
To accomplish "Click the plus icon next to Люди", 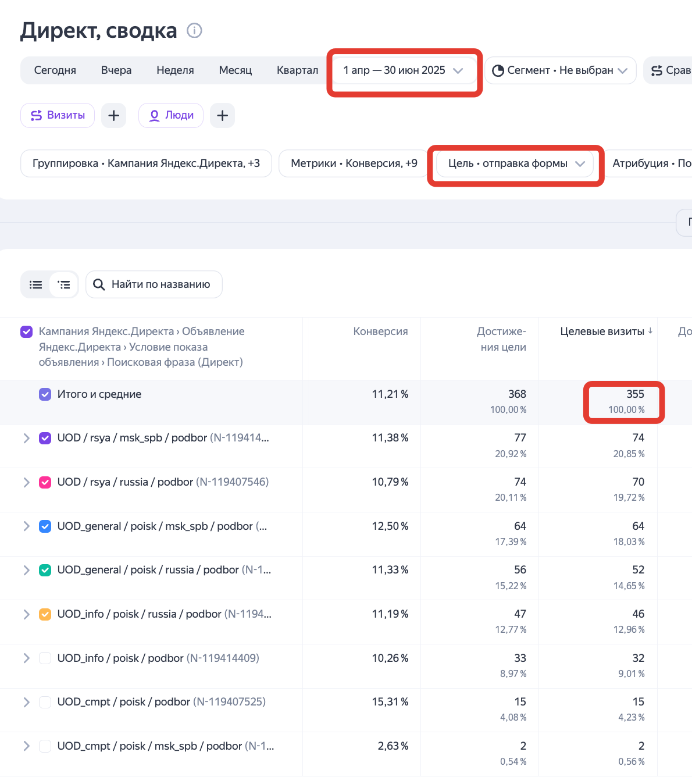I will coord(222,115).
